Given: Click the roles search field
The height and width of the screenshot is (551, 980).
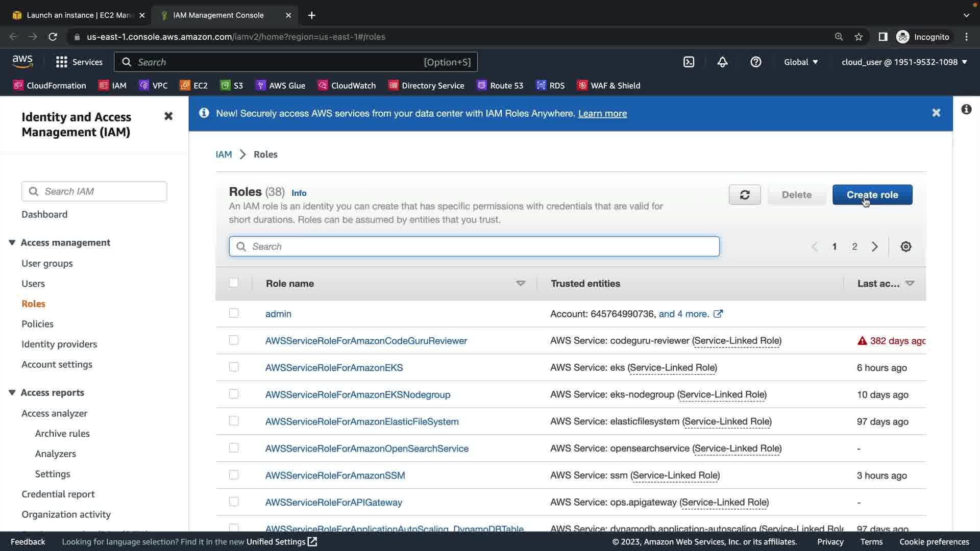Looking at the screenshot, I should [474, 246].
